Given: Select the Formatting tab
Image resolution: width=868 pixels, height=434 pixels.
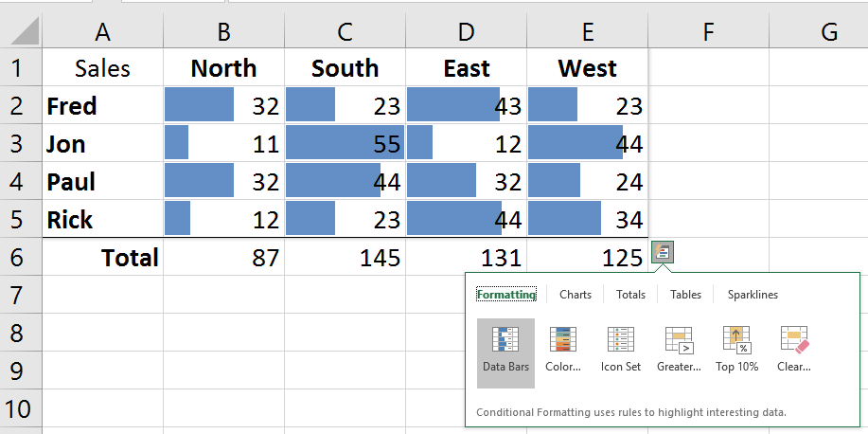Looking at the screenshot, I should (x=505, y=295).
